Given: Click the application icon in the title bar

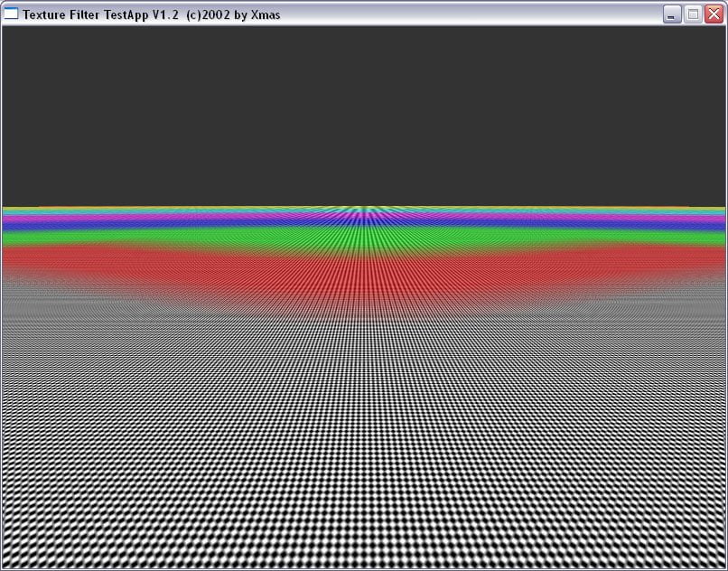Looking at the screenshot, I should [10, 14].
